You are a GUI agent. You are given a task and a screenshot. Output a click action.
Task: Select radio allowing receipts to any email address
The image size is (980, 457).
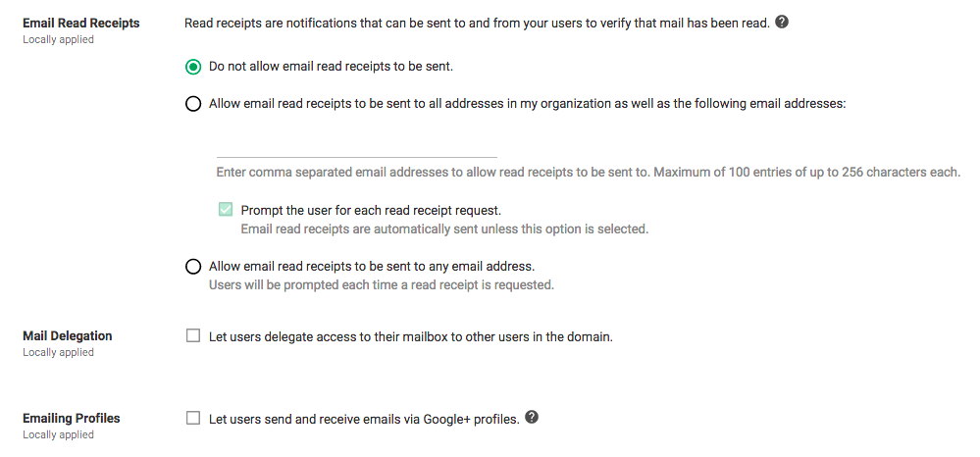point(193,267)
